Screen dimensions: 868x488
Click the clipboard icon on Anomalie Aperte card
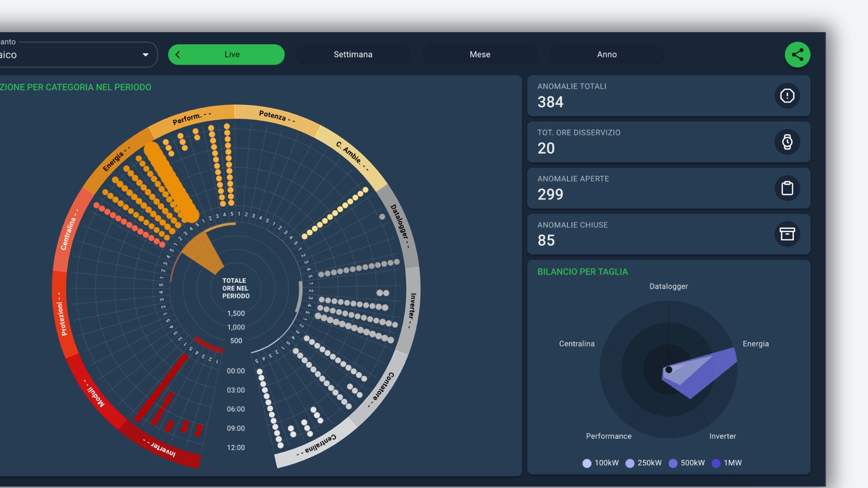coord(787,188)
